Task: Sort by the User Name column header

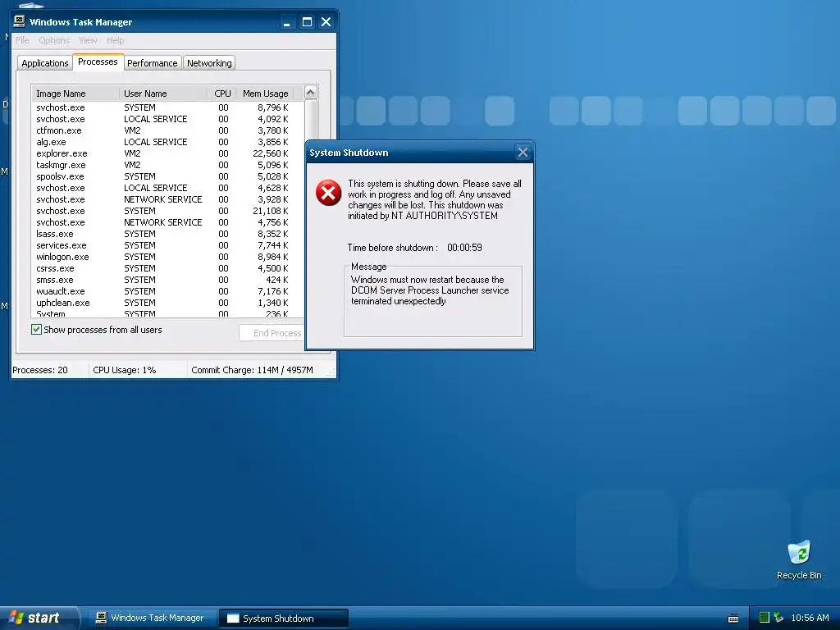Action: pos(163,94)
